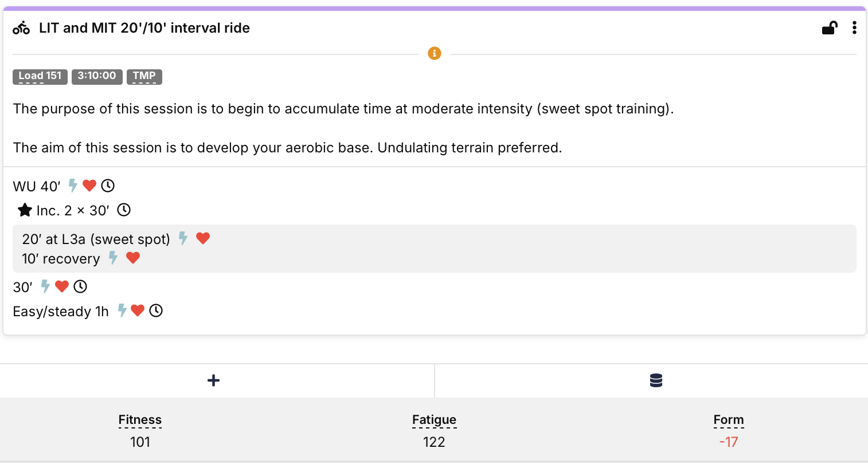Click power bolt icon on 10′ recovery row
This screenshot has width=868, height=464.
114,258
